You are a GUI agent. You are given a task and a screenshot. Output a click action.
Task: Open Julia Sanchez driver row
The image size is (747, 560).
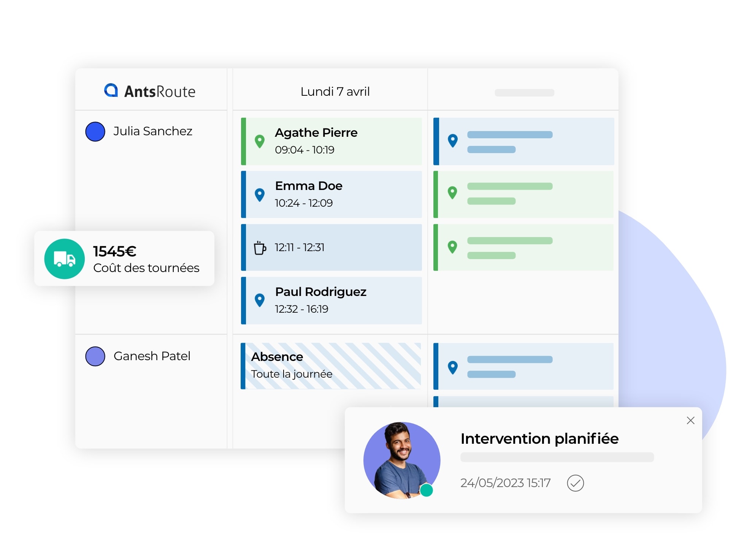153,131
